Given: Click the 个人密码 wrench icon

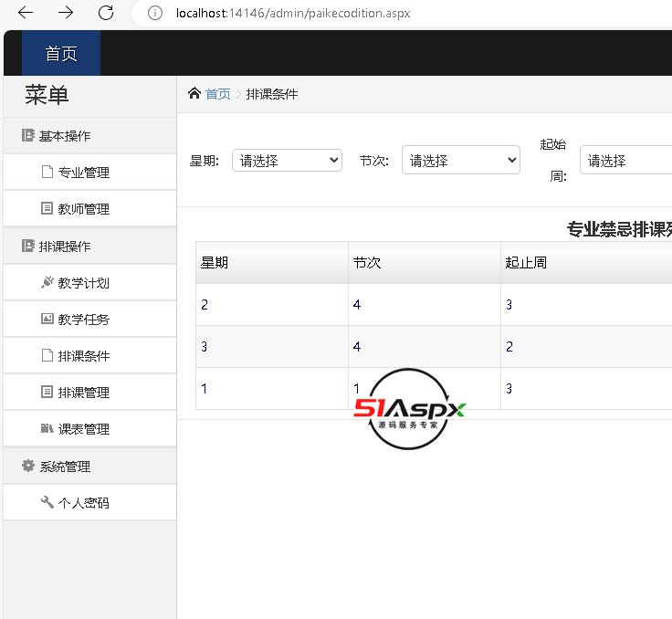Looking at the screenshot, I should 47,502.
